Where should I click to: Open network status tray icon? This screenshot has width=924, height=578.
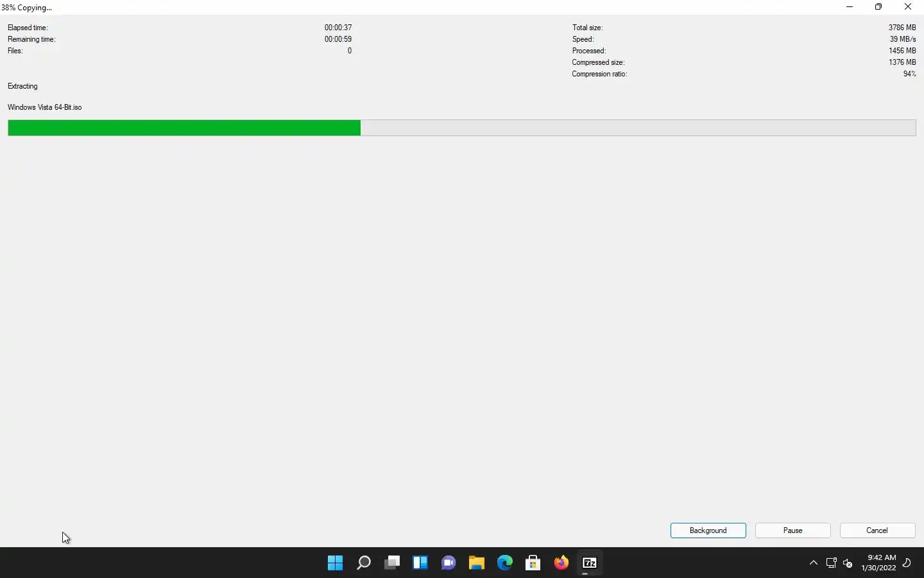832,563
